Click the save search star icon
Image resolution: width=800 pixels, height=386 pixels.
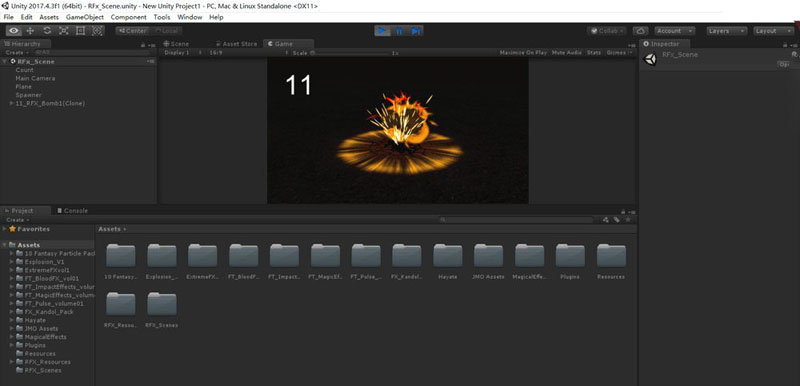coord(628,220)
